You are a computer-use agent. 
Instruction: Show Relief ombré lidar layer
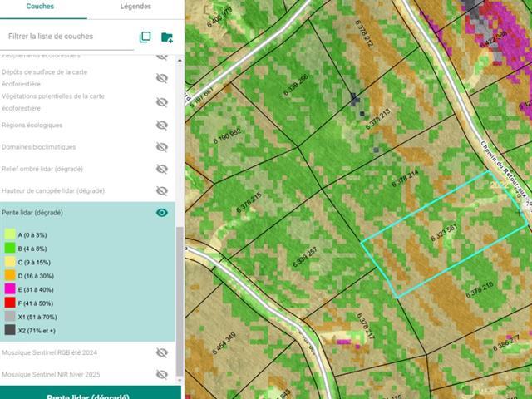[162, 169]
